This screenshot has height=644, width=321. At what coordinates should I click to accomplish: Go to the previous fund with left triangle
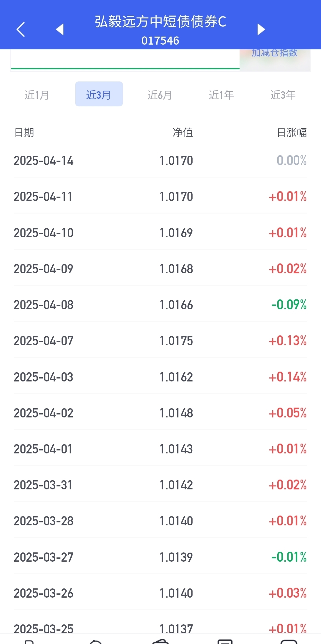tap(60, 29)
